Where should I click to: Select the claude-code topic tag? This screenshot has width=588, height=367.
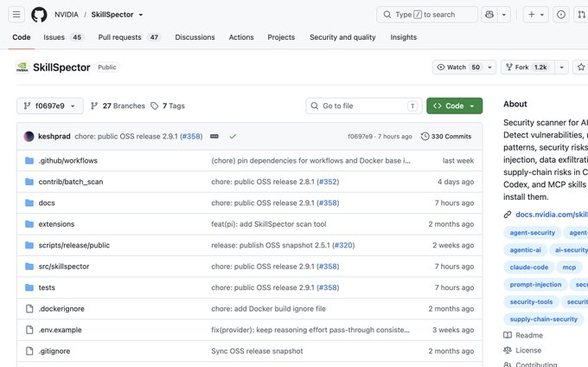pyautogui.click(x=528, y=267)
